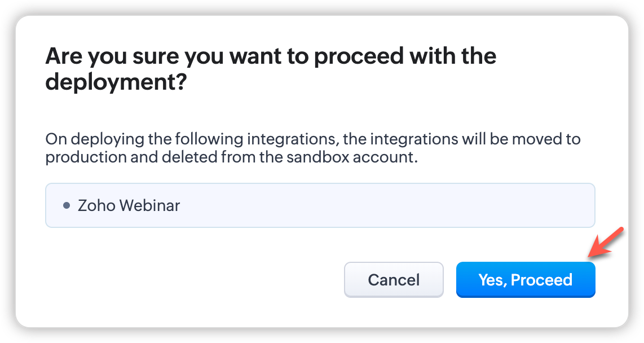Click the deployment description paragraph

coord(313,148)
